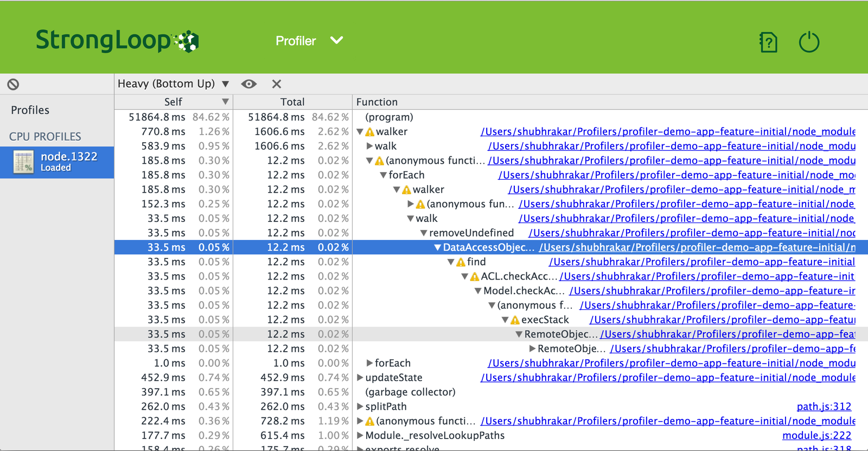Collapse the first anonymous function row

(x=369, y=161)
